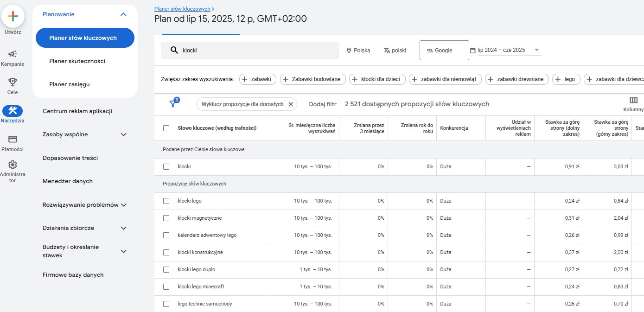Check the 'klocki lego duplo' checkbox
Viewport: 644px width, 312px height.
[x=166, y=269]
